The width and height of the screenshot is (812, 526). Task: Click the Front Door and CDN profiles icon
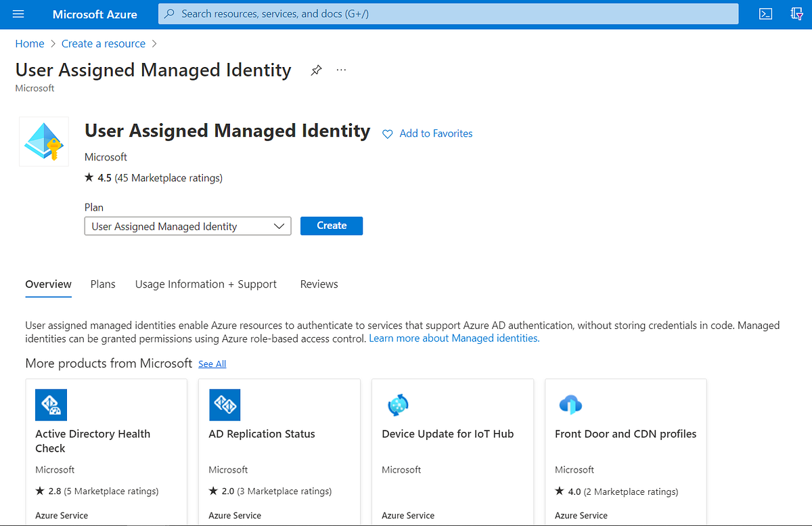(x=570, y=405)
